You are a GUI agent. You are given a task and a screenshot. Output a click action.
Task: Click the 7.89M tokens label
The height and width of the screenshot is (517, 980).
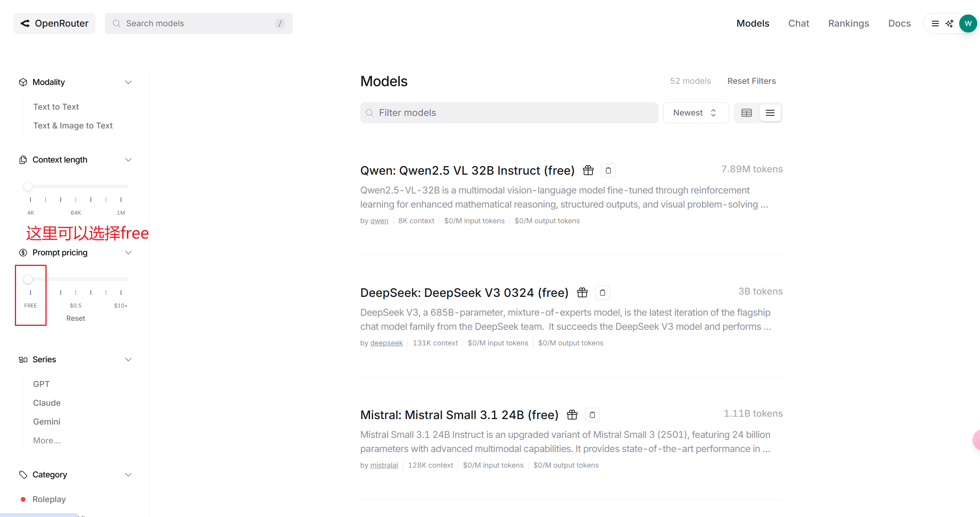pyautogui.click(x=752, y=169)
